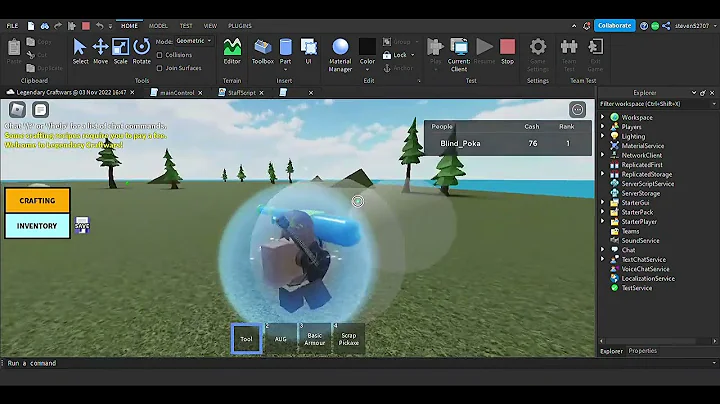Click the Collaborate button
This screenshot has width=720, height=404.
(614, 26)
